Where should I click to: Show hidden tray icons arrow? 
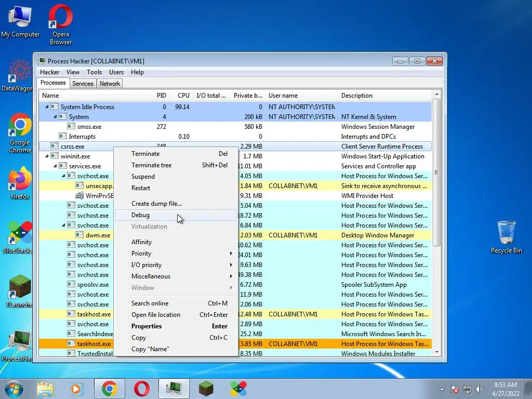click(x=442, y=389)
